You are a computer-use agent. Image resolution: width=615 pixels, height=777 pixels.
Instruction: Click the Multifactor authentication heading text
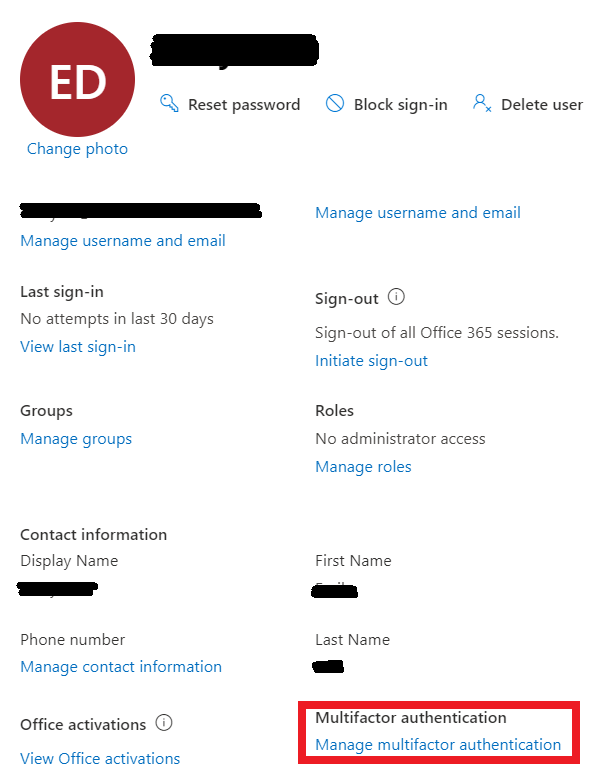[x=411, y=718]
